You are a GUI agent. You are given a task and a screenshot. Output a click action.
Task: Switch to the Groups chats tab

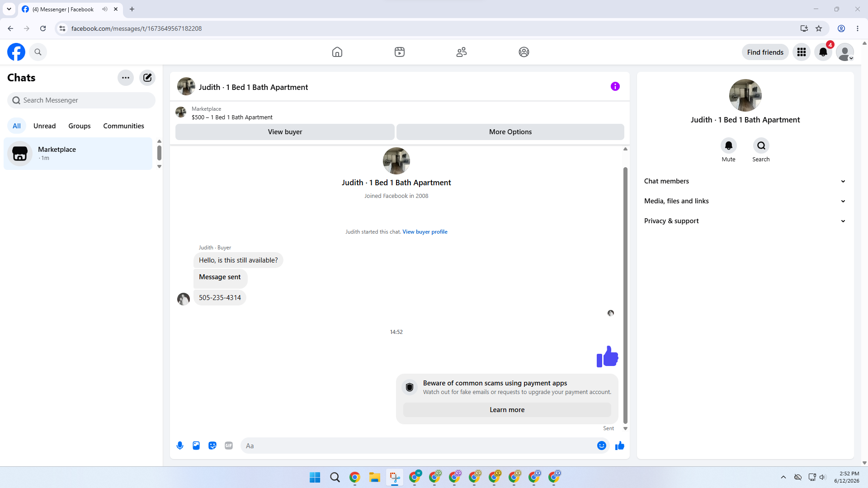80,126
